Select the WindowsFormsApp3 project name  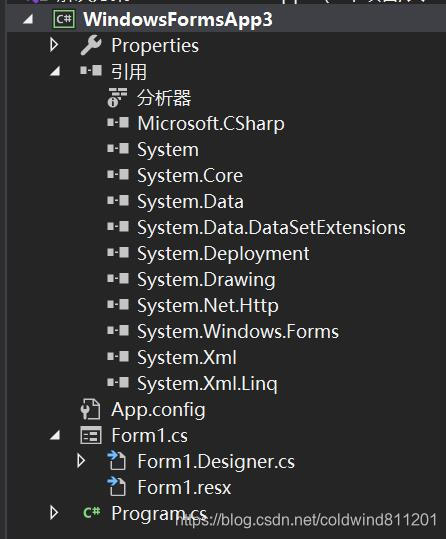pyautogui.click(x=178, y=19)
